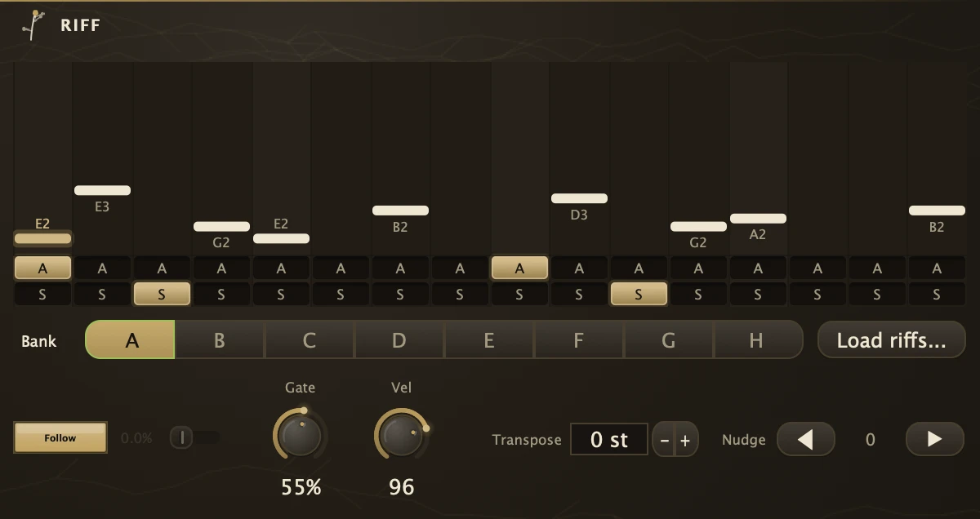Image resolution: width=980 pixels, height=519 pixels.
Task: Open the Load riffs... dialog
Action: (891, 339)
